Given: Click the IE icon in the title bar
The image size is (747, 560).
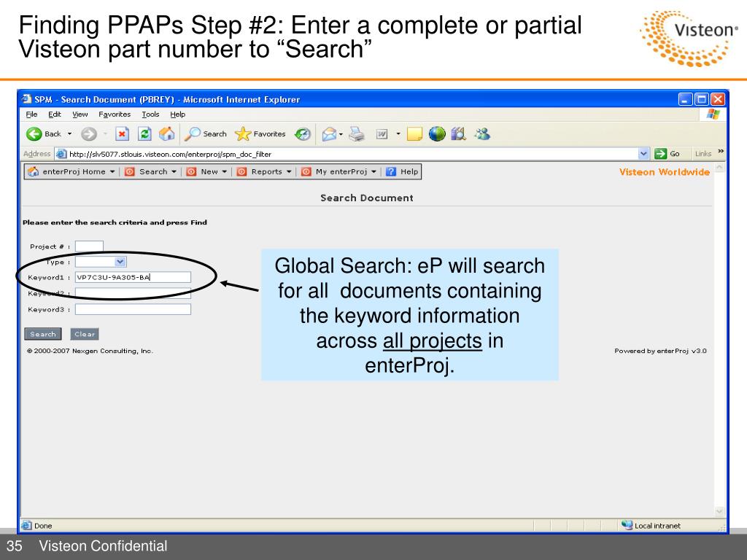Looking at the screenshot, I should tap(27, 99).
